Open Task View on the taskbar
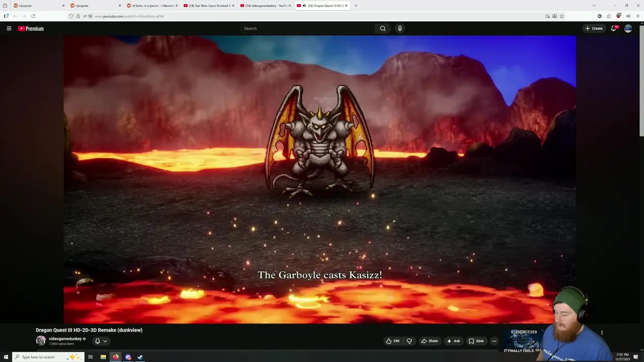The height and width of the screenshot is (362, 644). [x=91, y=357]
